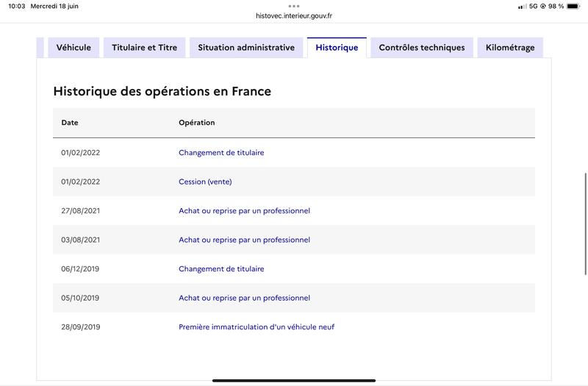This screenshot has height=386, width=588.
Task: Tap the 10:03 clock in status bar
Action: point(16,6)
